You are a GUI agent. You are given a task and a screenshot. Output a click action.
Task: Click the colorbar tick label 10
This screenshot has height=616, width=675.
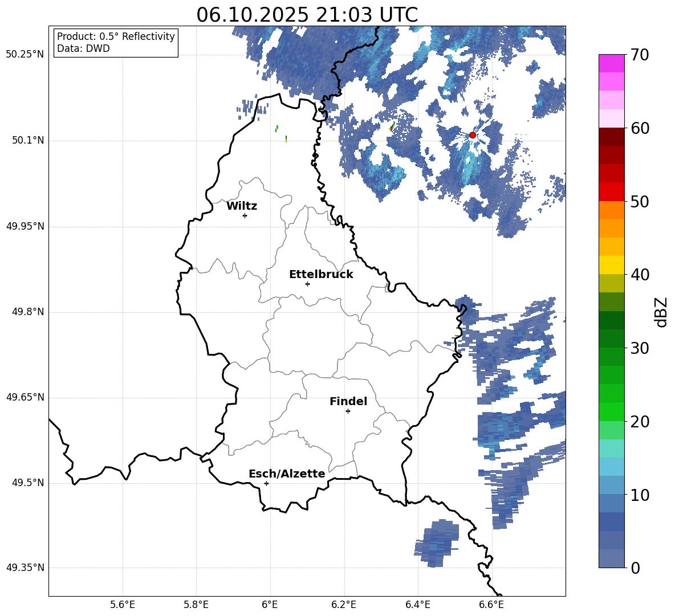click(640, 495)
